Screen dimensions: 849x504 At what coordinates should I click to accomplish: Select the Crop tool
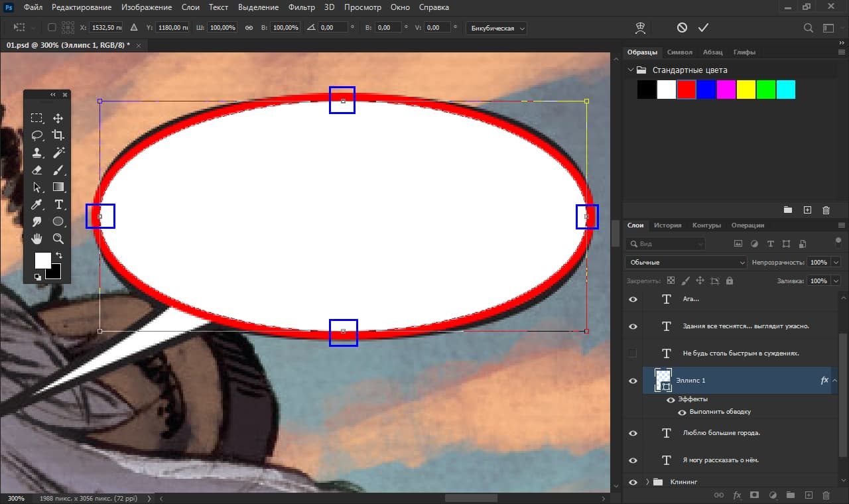[58, 135]
